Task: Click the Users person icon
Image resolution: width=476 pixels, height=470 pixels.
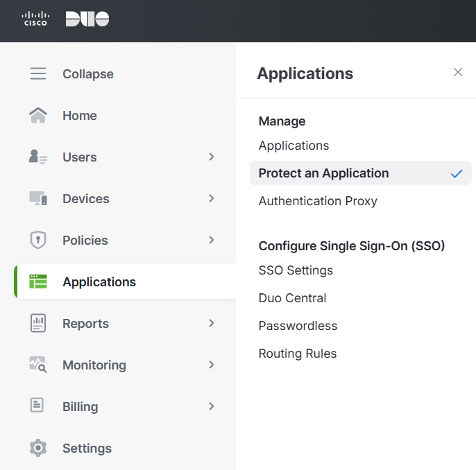Action: (x=38, y=157)
